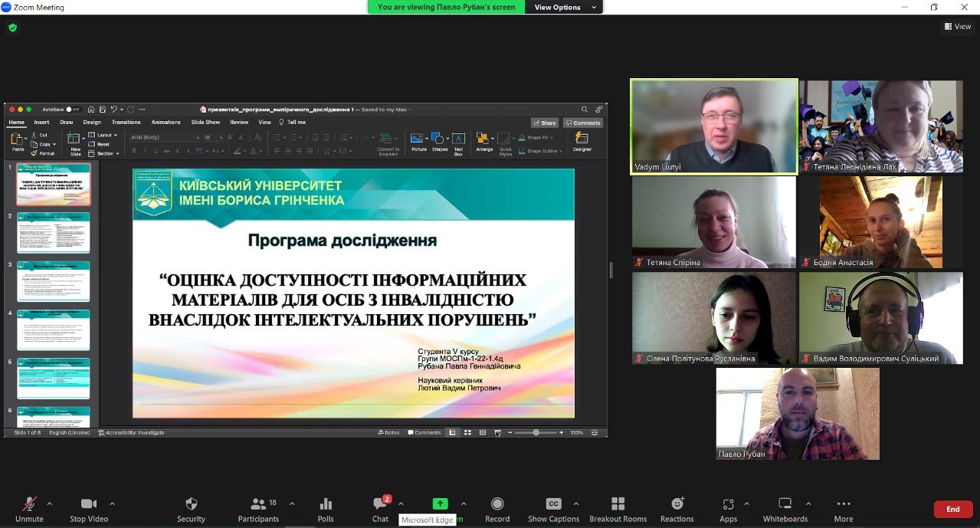Start recording with the Record button

[497, 508]
